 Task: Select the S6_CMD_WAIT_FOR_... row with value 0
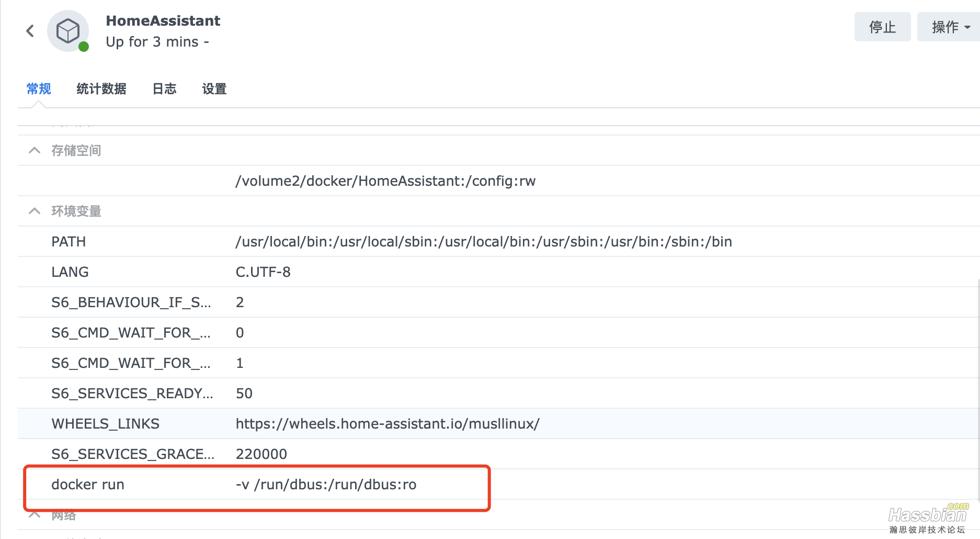point(498,333)
